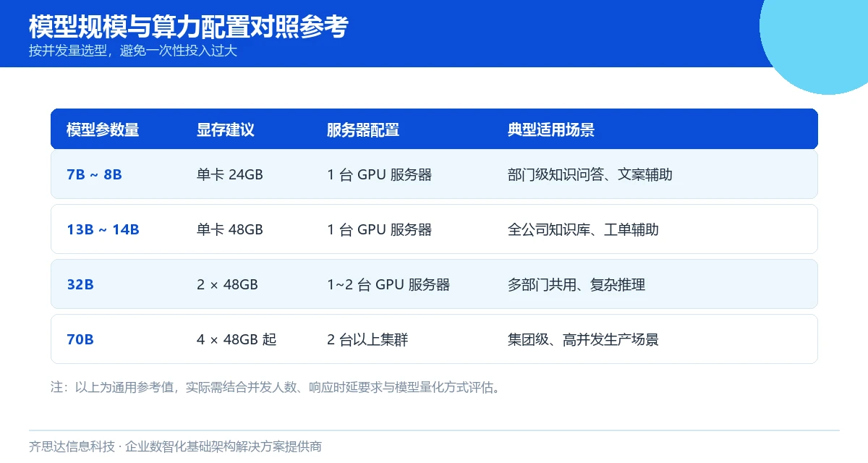Click the 2 台以上集群 cell
Screen dimensions: 868x463
click(x=367, y=339)
